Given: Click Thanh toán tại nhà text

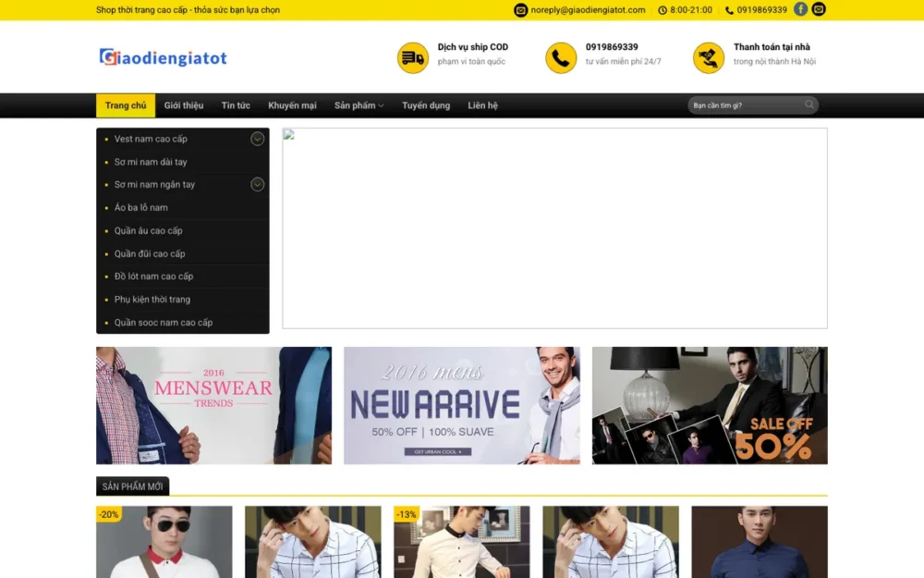Looking at the screenshot, I should point(772,47).
